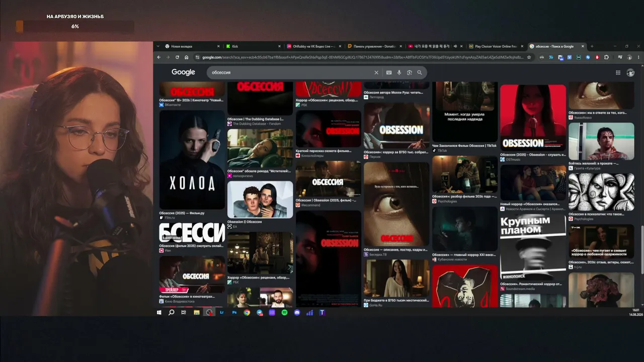Switch to Chrome on the taskbar
This screenshot has width=644, height=362.
point(247,312)
